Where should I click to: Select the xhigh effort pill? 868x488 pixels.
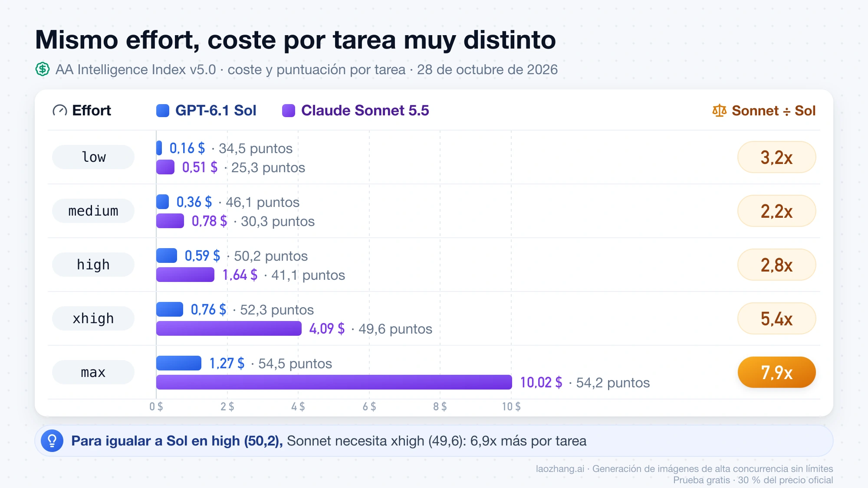93,318
